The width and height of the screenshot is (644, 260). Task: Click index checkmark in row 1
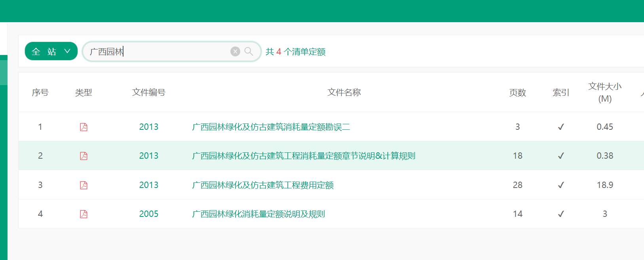pyautogui.click(x=561, y=127)
